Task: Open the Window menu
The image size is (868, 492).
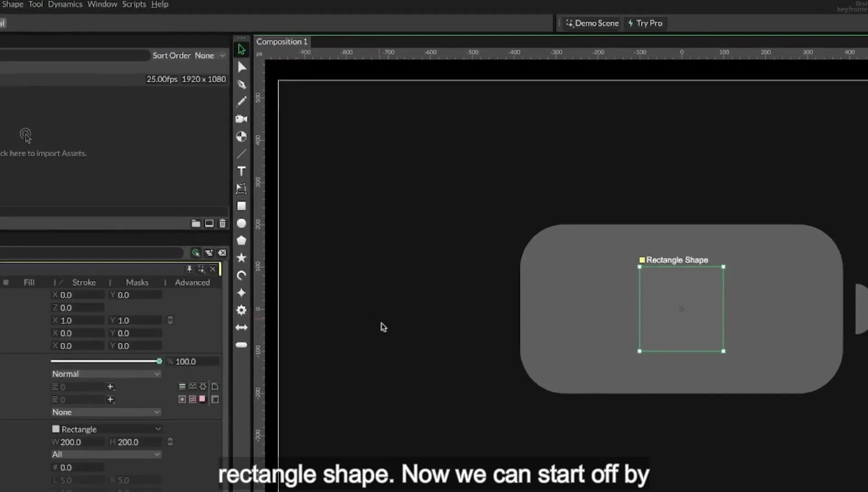Action: (x=102, y=5)
